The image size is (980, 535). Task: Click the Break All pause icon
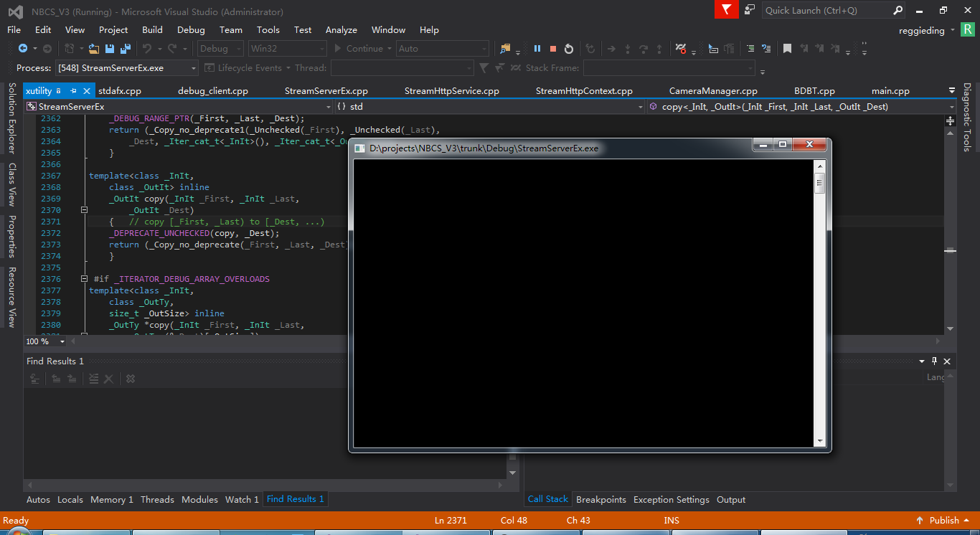537,49
